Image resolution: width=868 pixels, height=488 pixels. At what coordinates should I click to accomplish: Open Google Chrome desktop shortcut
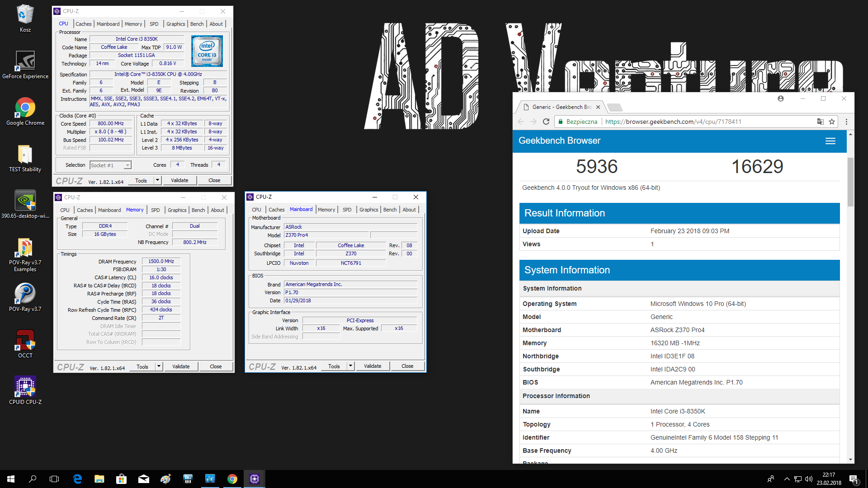[25, 111]
